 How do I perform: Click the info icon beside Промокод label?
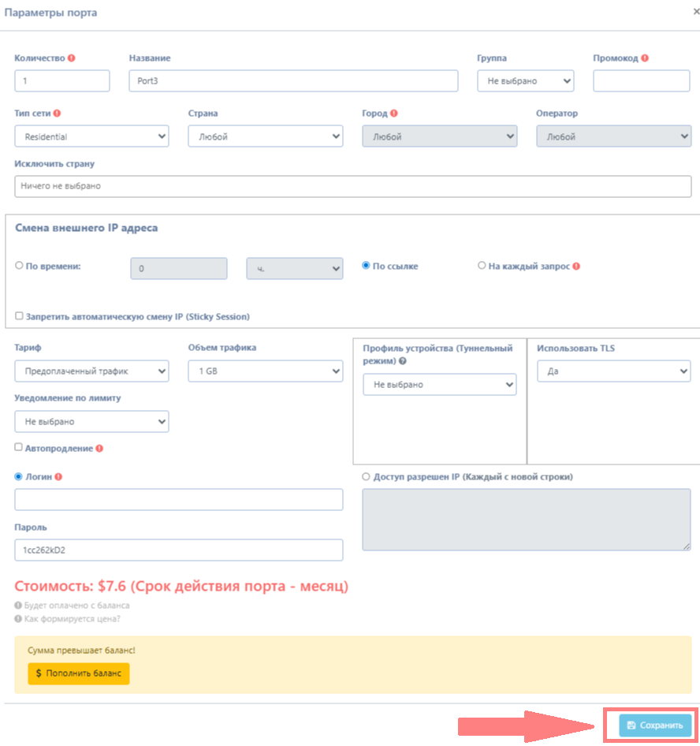pos(645,58)
